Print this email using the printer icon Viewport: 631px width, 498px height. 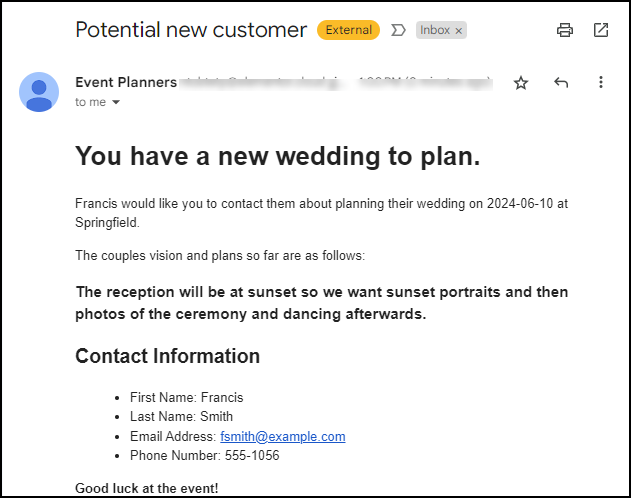565,30
